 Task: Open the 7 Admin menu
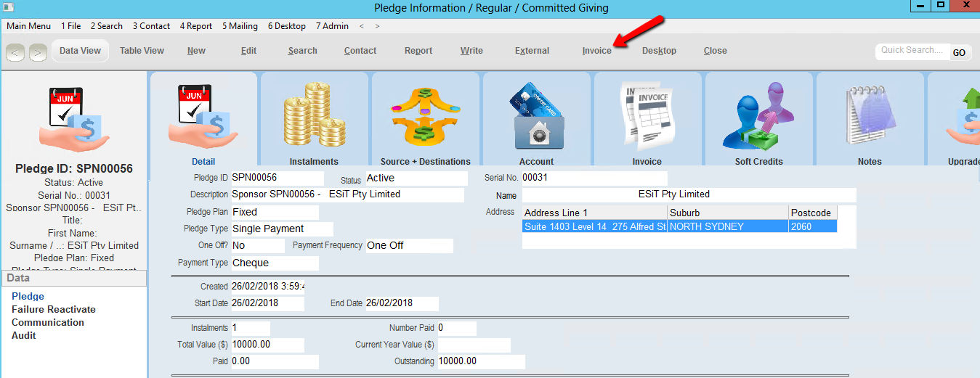[332, 26]
